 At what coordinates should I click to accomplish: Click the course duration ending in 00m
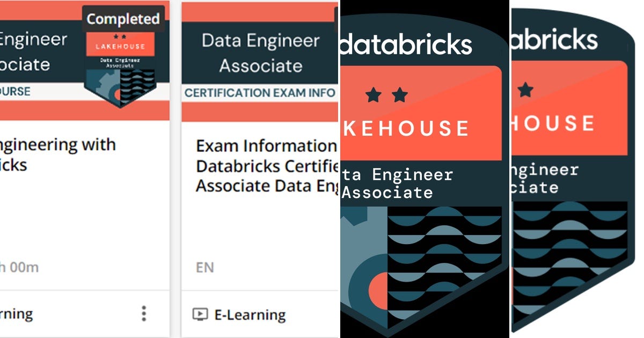click(20, 267)
